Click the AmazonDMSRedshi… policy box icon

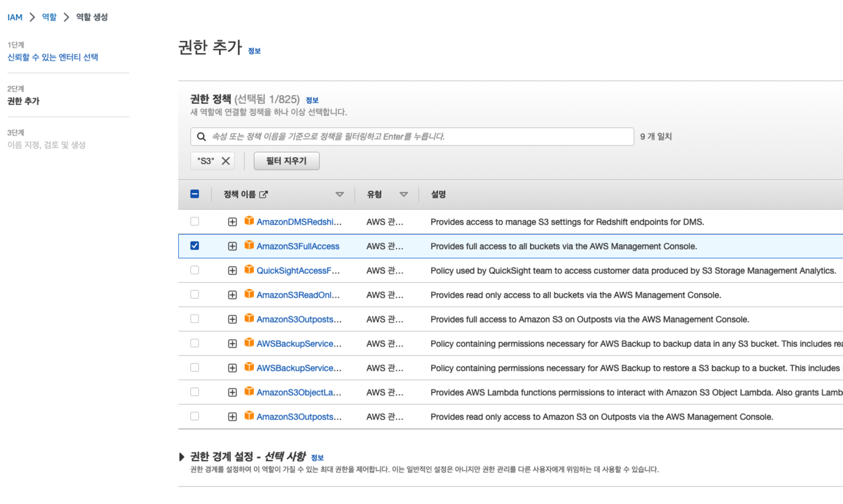pyautogui.click(x=249, y=221)
